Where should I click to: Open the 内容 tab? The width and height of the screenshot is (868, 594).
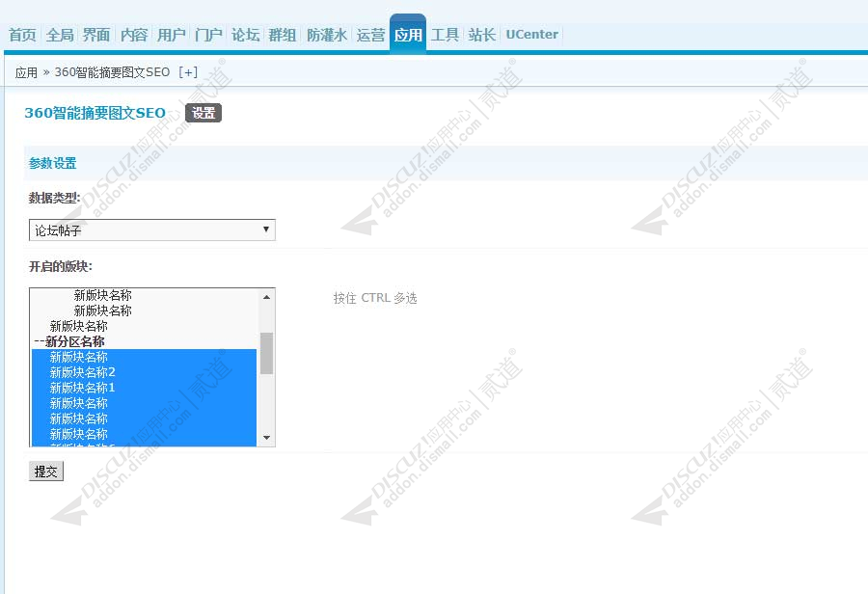click(134, 35)
